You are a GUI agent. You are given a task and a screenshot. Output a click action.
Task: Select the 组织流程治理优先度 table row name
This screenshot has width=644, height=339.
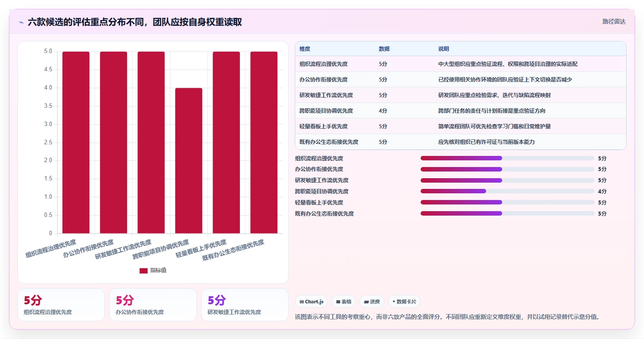(324, 64)
